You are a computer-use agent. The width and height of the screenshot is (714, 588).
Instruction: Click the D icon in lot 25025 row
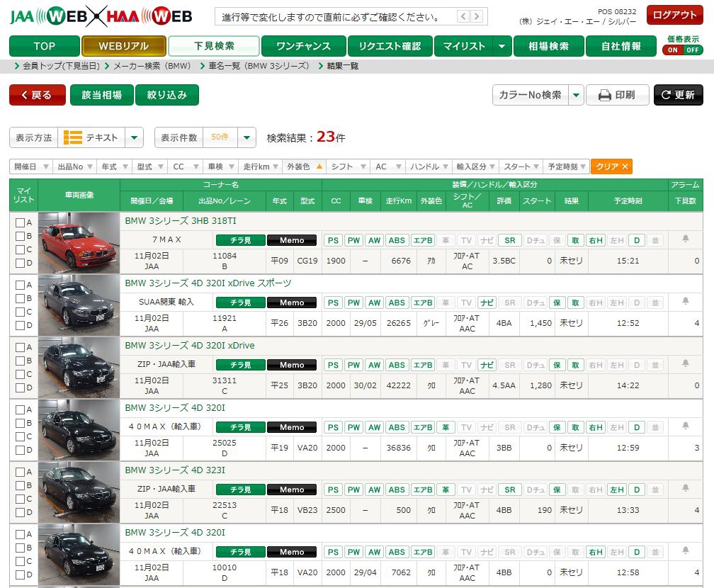coord(637,428)
